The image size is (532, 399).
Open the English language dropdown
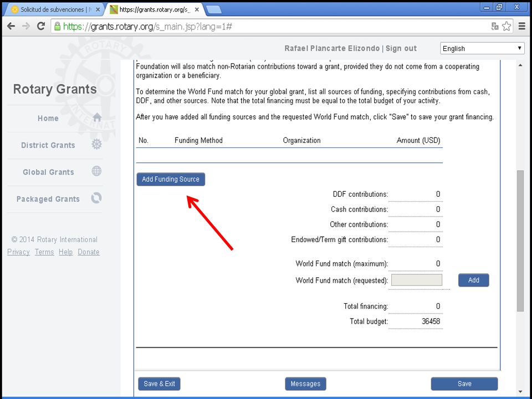coord(482,49)
